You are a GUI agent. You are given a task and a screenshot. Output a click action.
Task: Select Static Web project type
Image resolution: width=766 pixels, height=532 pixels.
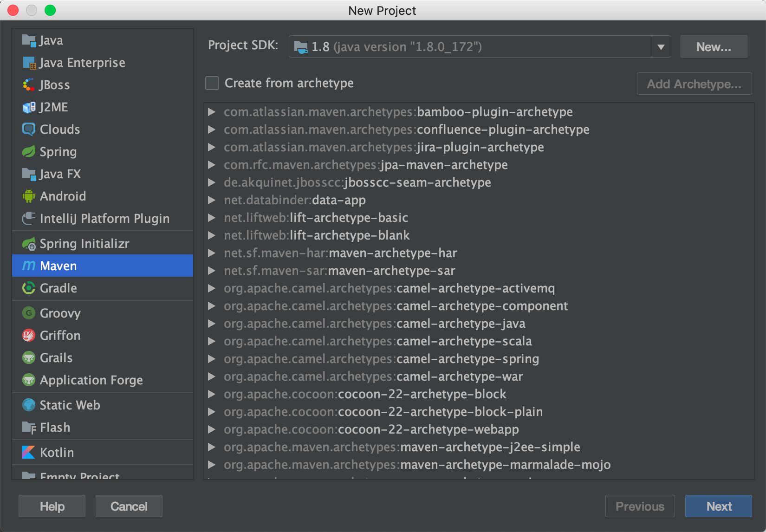[103, 405]
